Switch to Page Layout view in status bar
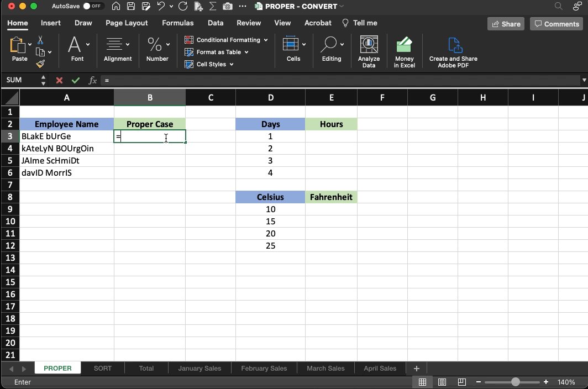The width and height of the screenshot is (588, 389). click(x=442, y=382)
